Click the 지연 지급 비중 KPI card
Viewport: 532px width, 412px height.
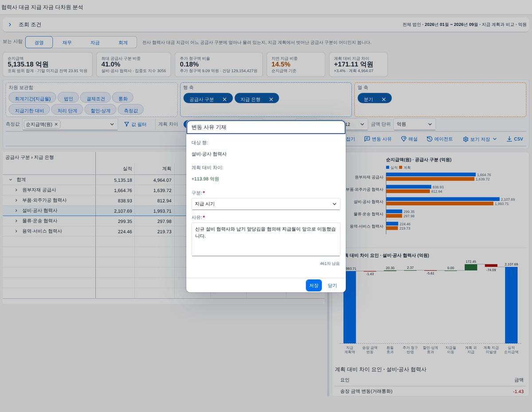[296, 64]
